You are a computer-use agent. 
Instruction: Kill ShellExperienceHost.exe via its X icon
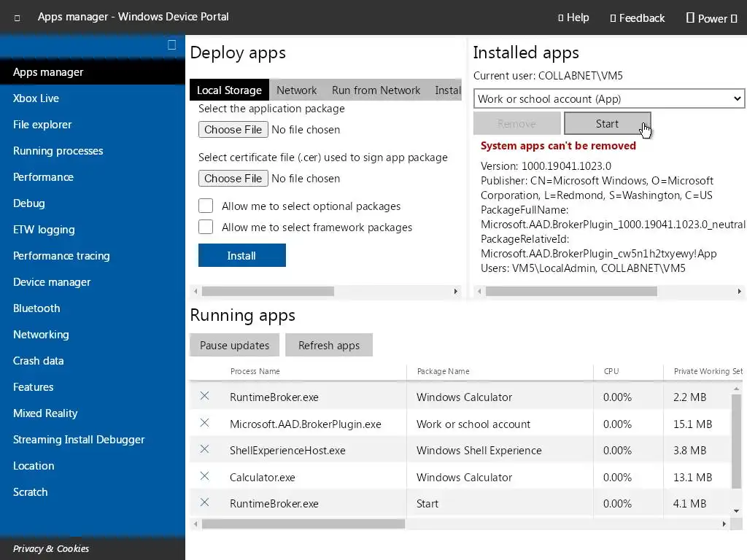pyautogui.click(x=204, y=449)
